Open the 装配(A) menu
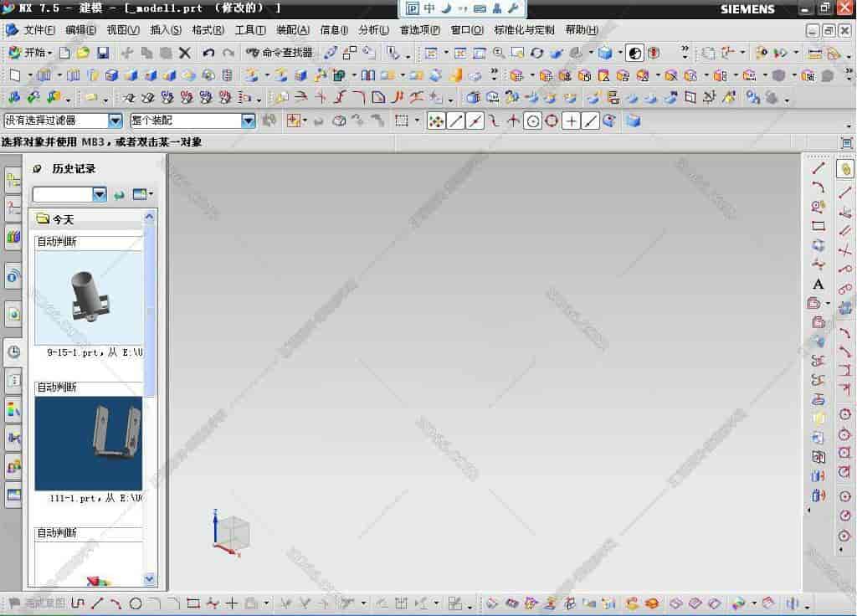Viewport: 857px width, 616px height. (292, 30)
